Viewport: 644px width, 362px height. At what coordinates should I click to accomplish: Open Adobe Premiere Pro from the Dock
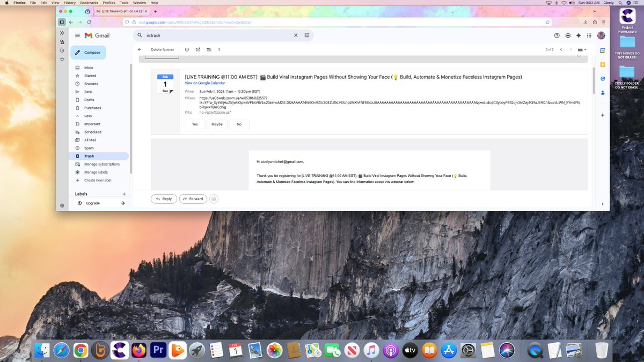pos(158,350)
